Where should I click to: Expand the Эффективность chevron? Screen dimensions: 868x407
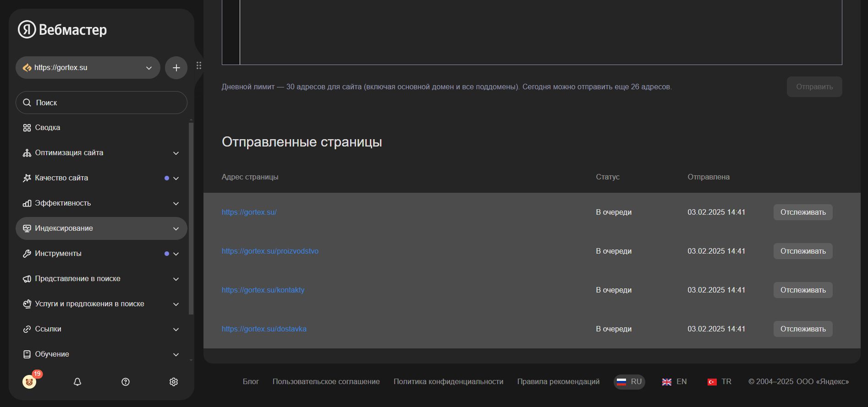(176, 203)
